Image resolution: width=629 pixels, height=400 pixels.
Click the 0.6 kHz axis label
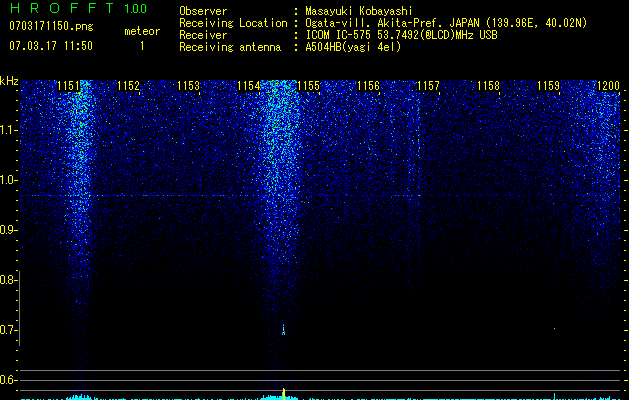coord(8,380)
